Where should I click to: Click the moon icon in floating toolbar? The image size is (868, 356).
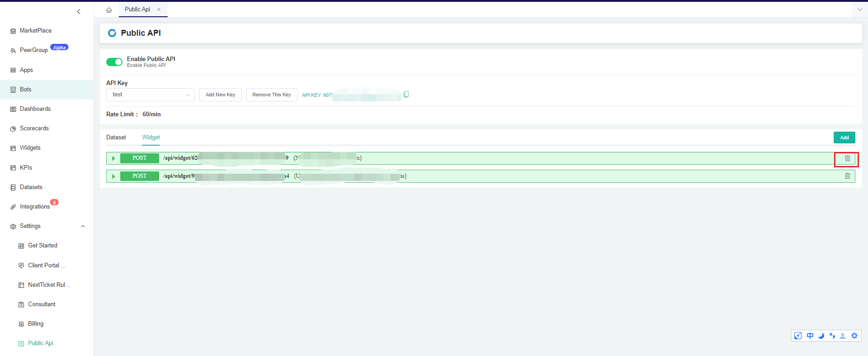821,336
